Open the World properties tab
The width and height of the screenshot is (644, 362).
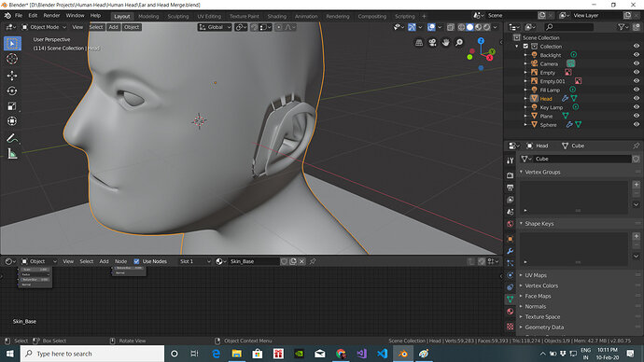[x=511, y=224]
